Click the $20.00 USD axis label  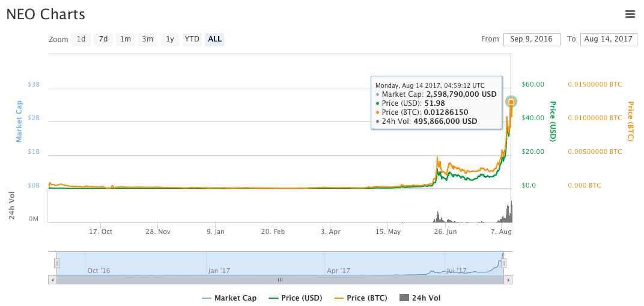point(533,151)
